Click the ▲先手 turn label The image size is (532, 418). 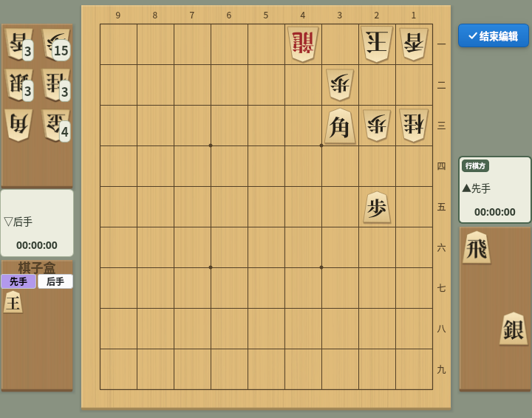click(476, 188)
